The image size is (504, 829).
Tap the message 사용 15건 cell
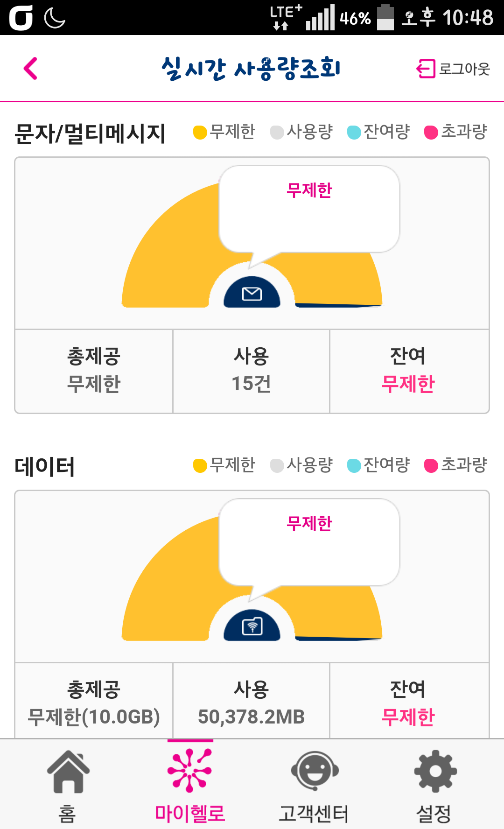click(x=251, y=371)
